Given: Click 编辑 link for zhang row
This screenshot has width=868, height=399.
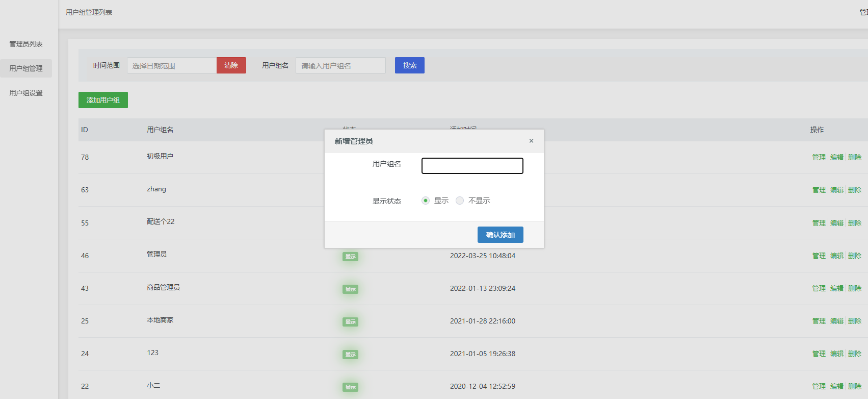Looking at the screenshot, I should click(836, 190).
